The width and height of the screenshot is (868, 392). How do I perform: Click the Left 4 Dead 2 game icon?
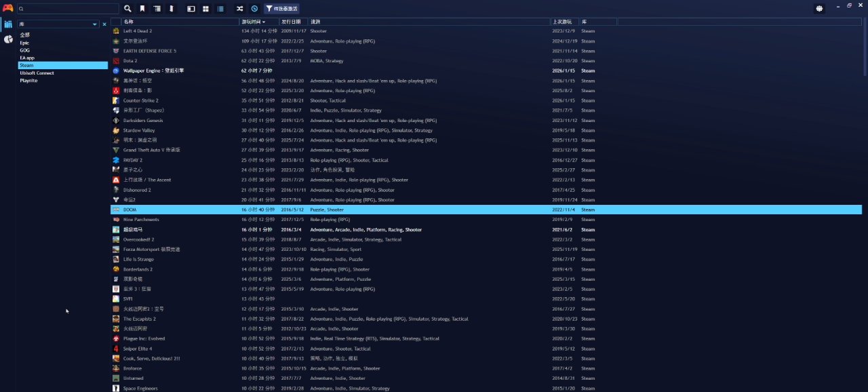pos(117,31)
